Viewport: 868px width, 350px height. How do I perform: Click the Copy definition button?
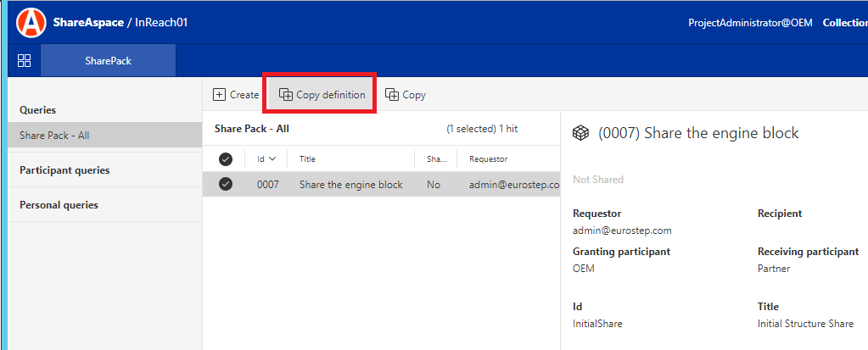322,95
